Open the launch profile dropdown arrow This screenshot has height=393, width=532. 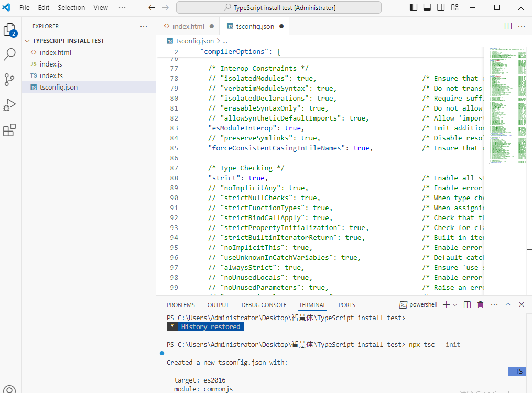pos(455,305)
